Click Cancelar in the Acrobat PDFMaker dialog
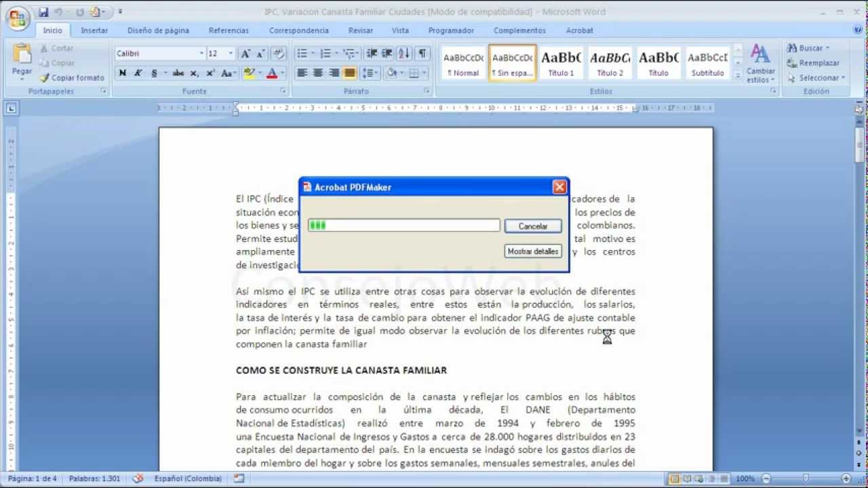The height and width of the screenshot is (488, 868). tap(533, 226)
